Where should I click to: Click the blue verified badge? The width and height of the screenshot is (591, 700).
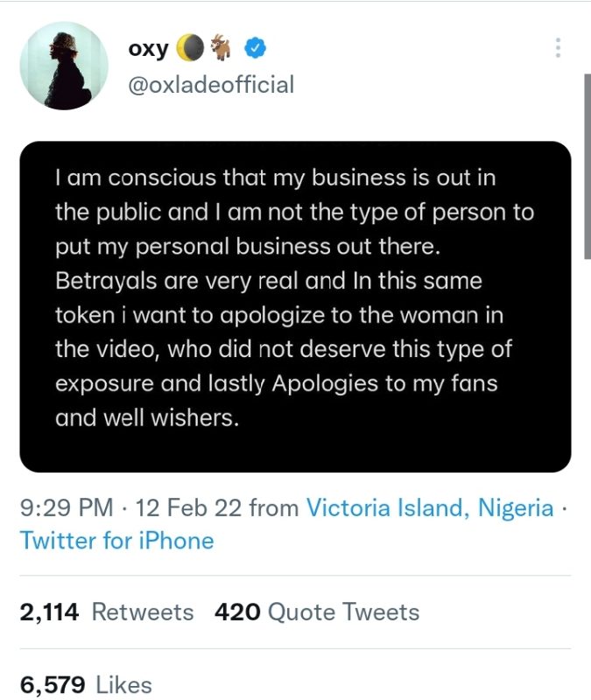[x=255, y=48]
